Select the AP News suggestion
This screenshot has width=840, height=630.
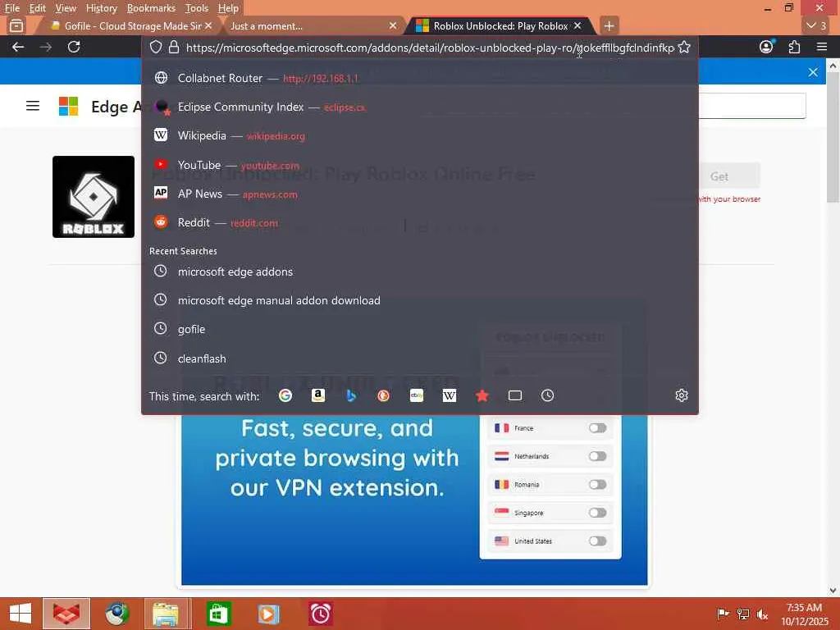419,194
